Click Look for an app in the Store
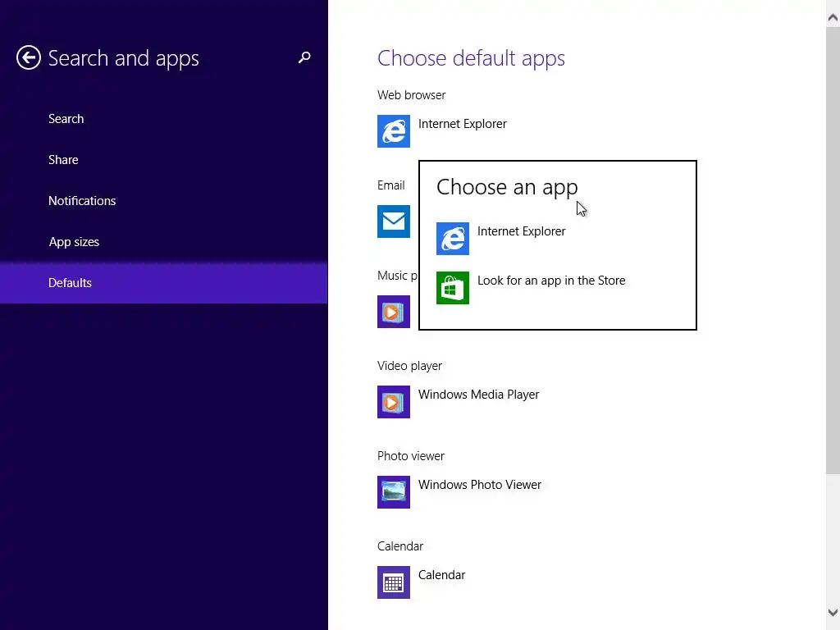 click(x=551, y=281)
